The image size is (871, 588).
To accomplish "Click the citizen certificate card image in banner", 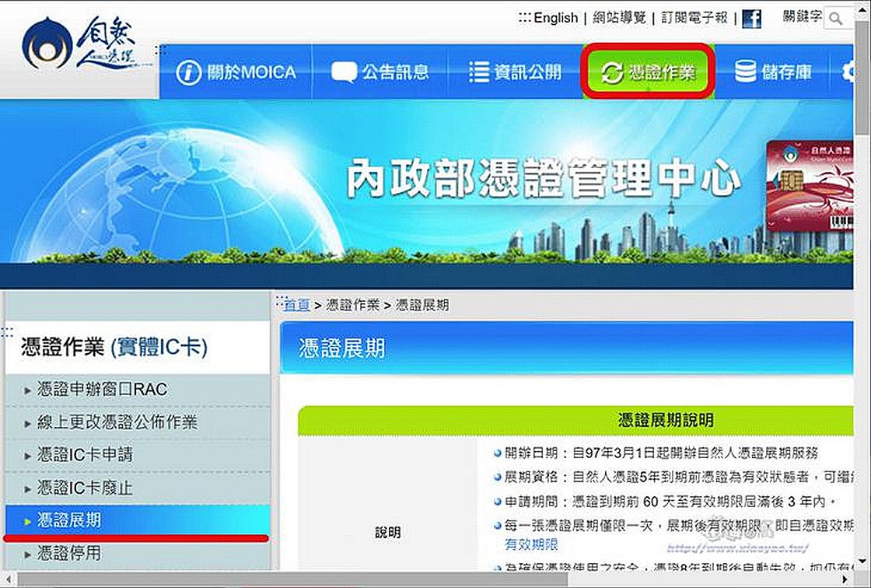I will pos(810,186).
